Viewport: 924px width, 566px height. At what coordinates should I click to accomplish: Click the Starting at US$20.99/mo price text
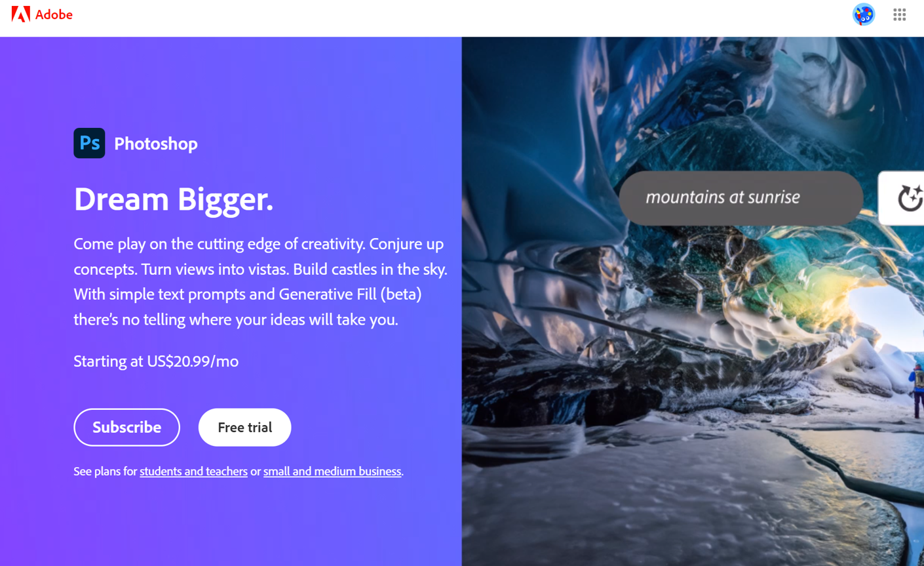click(x=156, y=361)
